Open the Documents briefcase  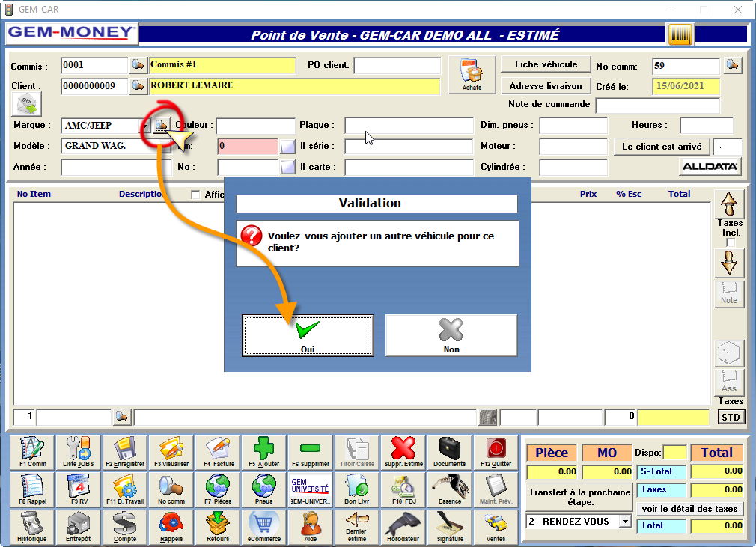tap(450, 452)
